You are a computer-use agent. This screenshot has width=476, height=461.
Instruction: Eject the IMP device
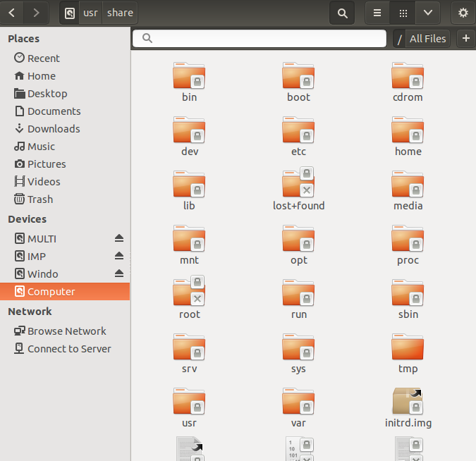coord(119,256)
